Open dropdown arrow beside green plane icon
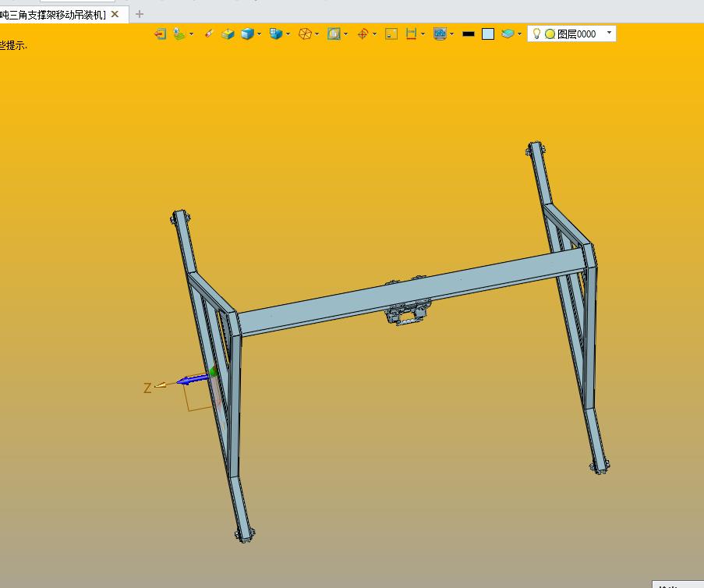The height and width of the screenshot is (588, 704). tap(192, 34)
